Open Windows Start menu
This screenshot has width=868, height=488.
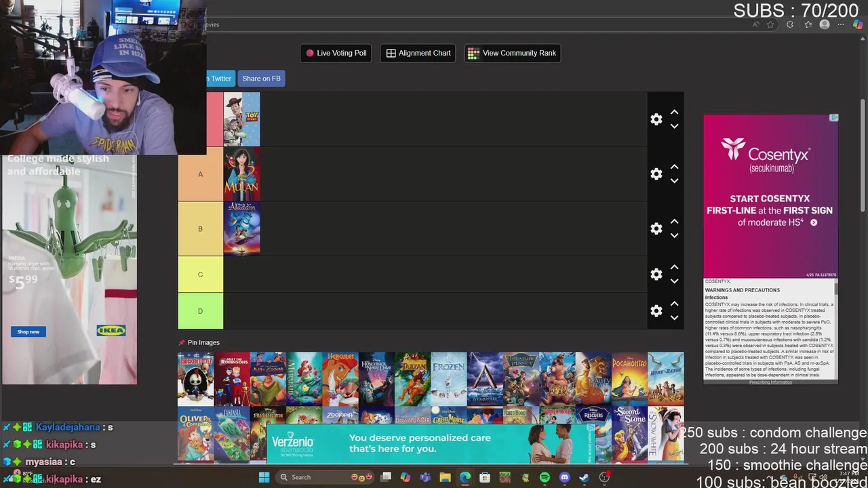click(264, 477)
